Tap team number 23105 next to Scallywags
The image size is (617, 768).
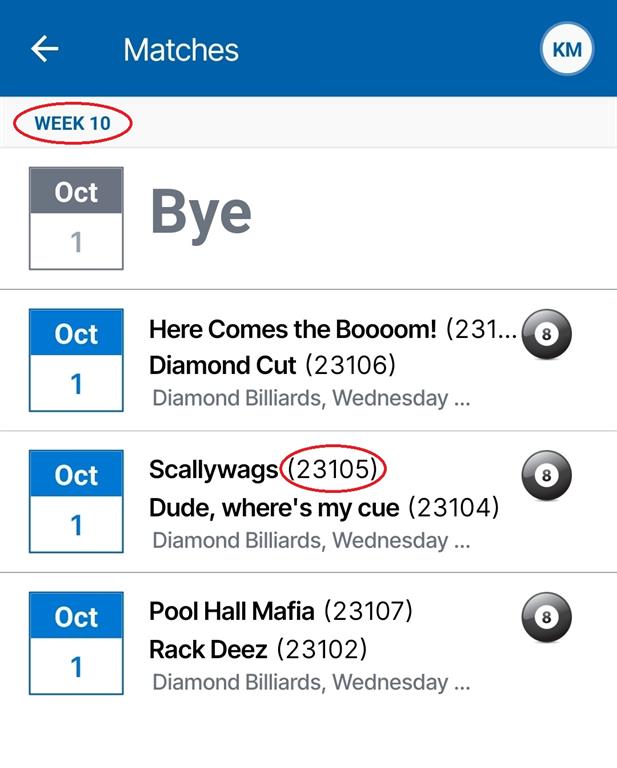[334, 469]
